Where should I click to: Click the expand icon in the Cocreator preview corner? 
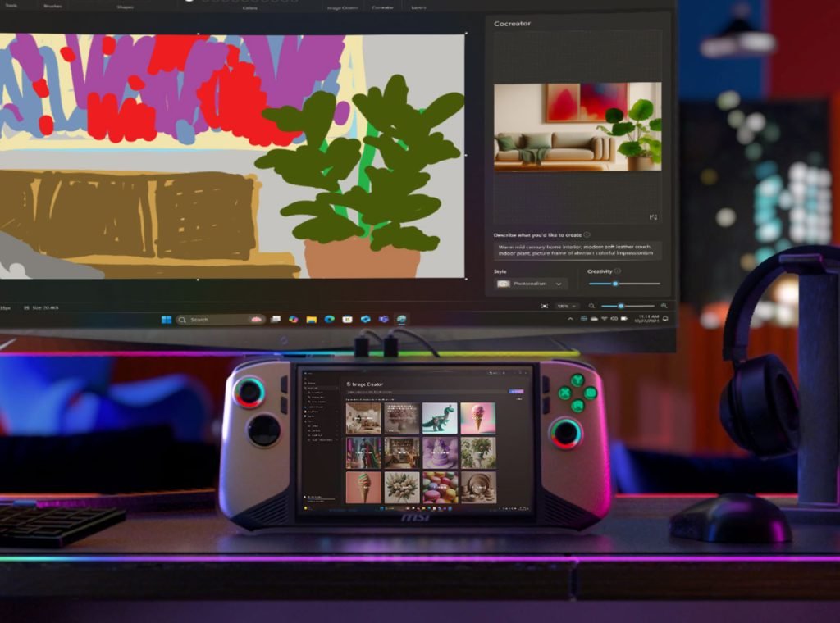pyautogui.click(x=654, y=217)
